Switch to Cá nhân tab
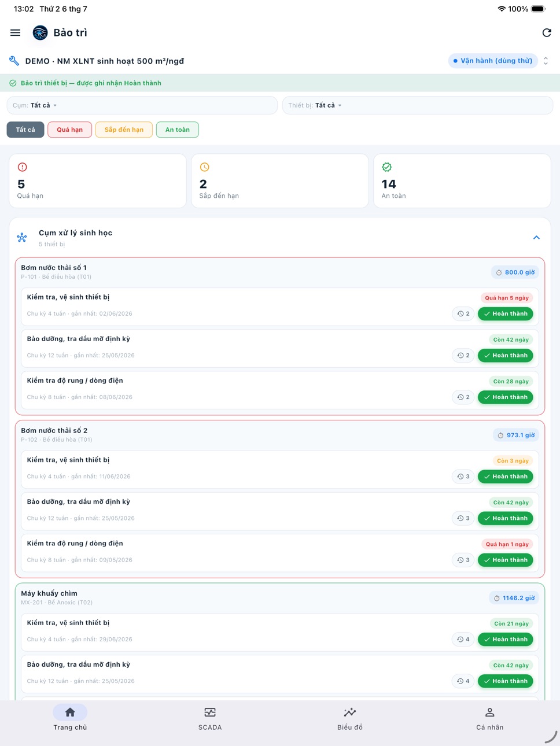560x746 pixels. coord(490,718)
